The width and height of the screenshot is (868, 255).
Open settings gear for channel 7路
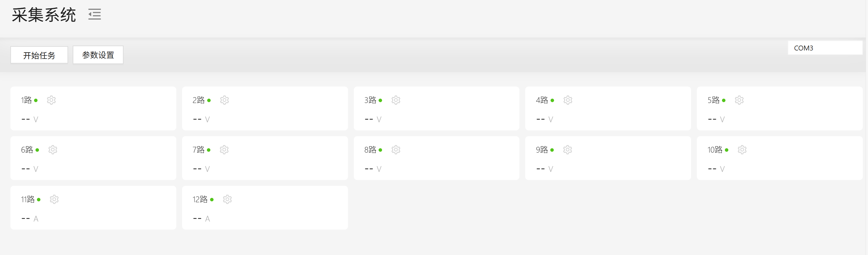tap(225, 149)
